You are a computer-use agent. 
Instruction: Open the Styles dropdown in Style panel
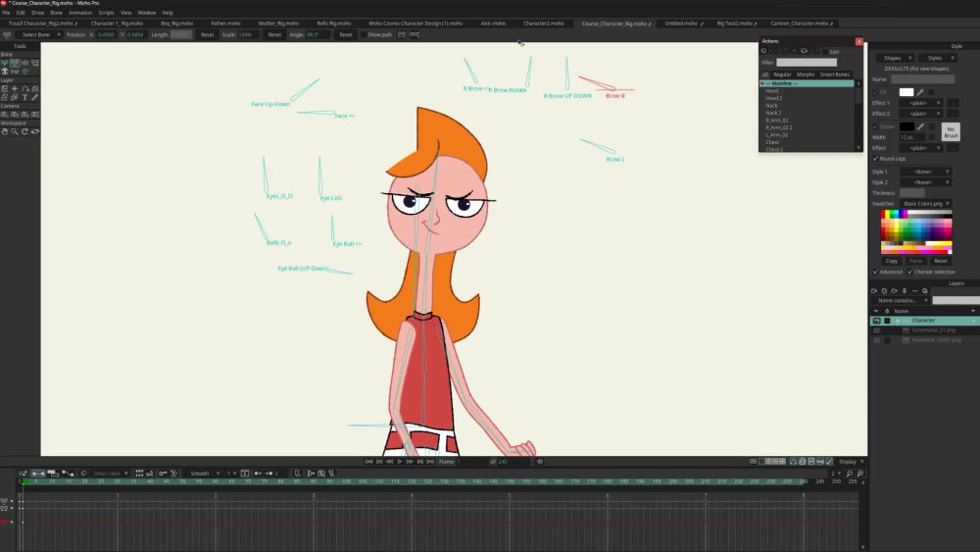pyautogui.click(x=938, y=58)
